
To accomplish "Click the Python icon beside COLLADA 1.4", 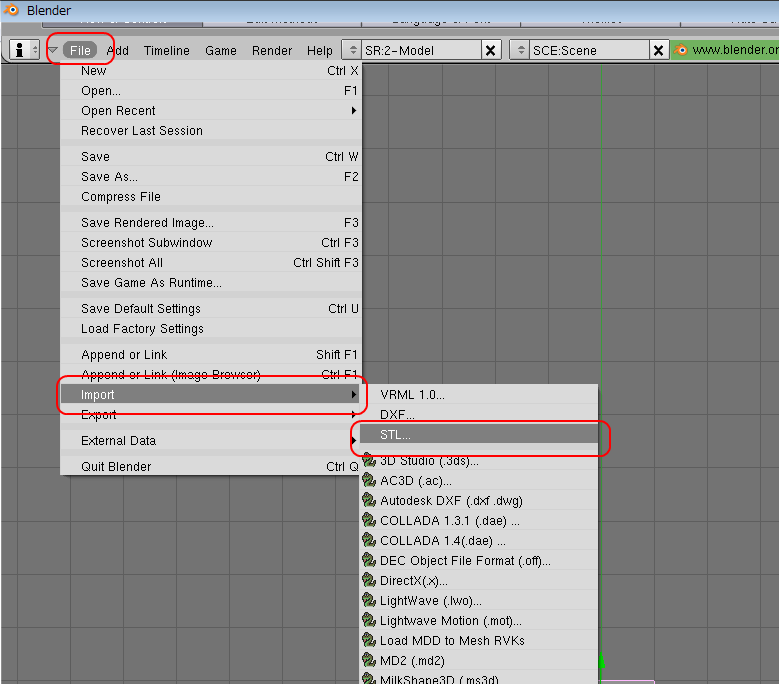I will click(x=369, y=540).
